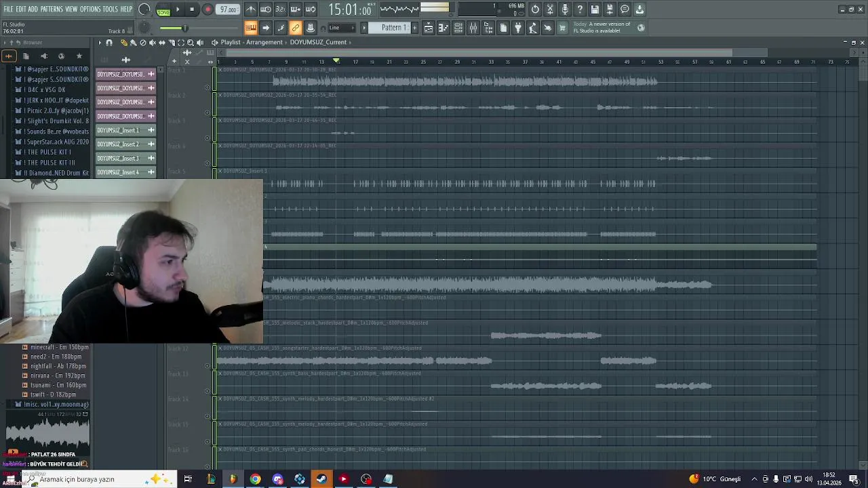
Task: Expand the '! D4C x VSG DK' browser folder
Action: click(45, 90)
